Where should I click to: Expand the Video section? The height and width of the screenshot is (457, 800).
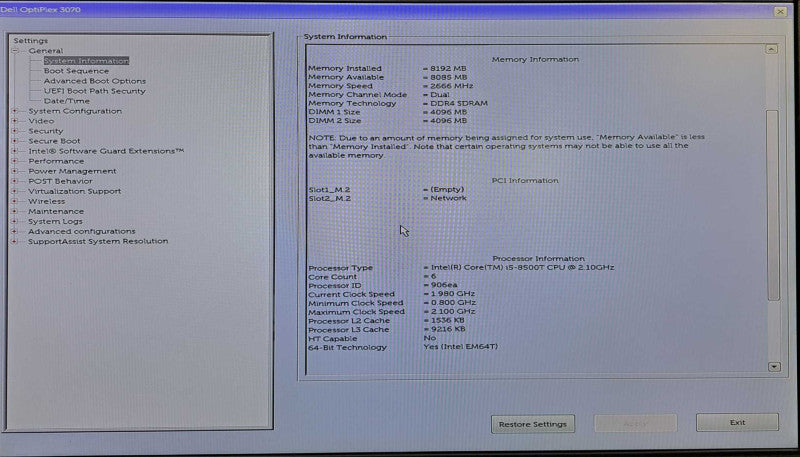15,121
